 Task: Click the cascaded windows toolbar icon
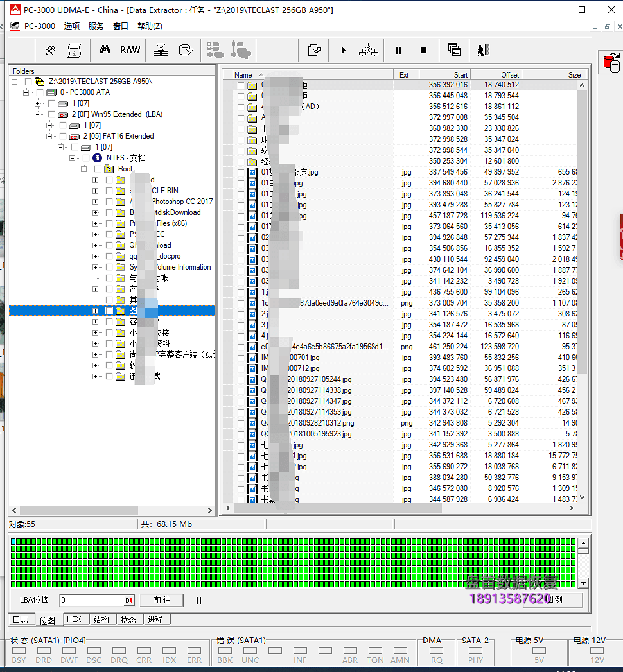(x=454, y=49)
